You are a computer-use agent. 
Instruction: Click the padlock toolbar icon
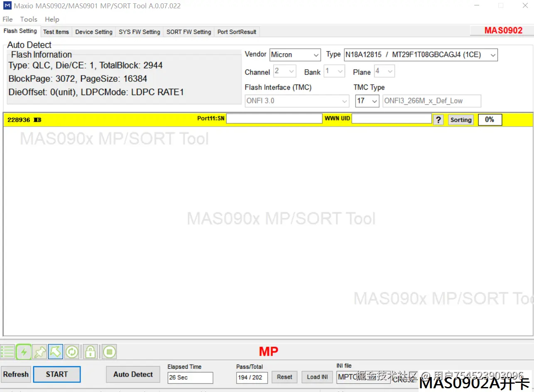[x=90, y=352]
